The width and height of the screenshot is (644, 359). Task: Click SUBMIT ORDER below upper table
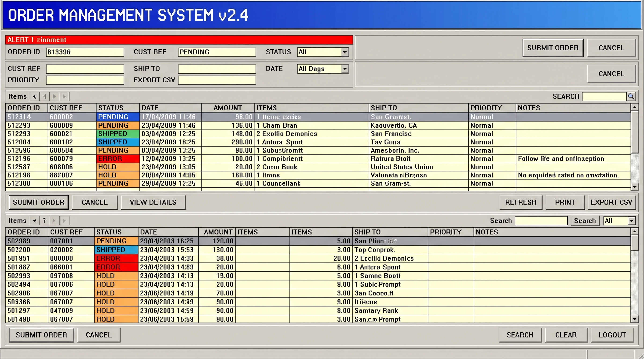click(x=39, y=202)
